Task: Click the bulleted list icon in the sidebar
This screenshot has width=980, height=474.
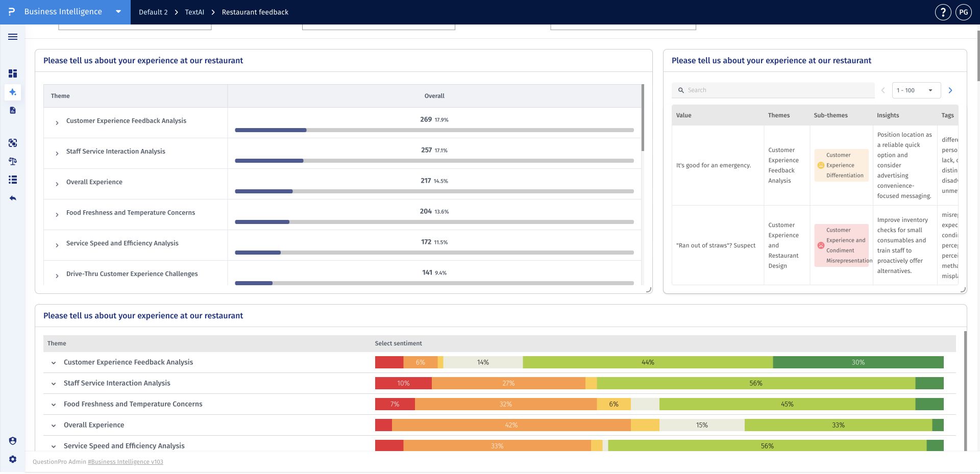Action: 13,180
